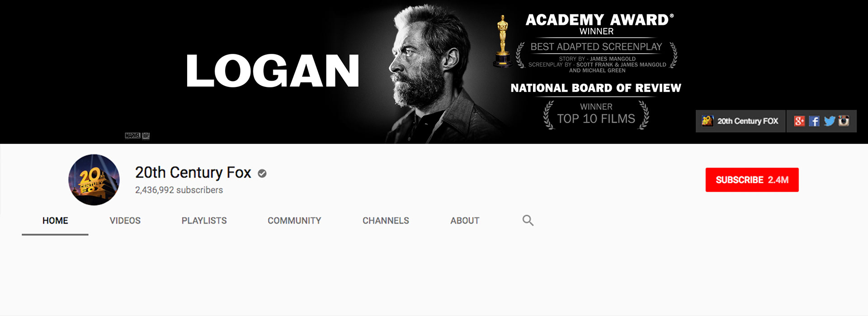Open the Playlists tab
This screenshot has width=868, height=316.
click(204, 221)
